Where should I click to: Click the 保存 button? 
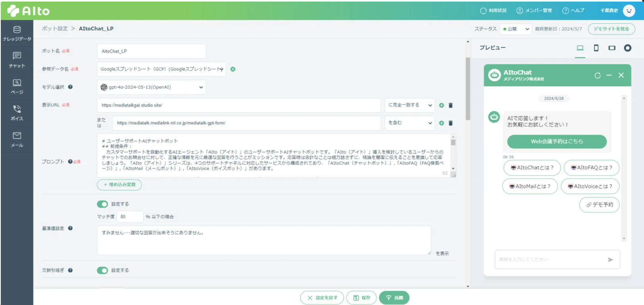[x=361, y=298]
